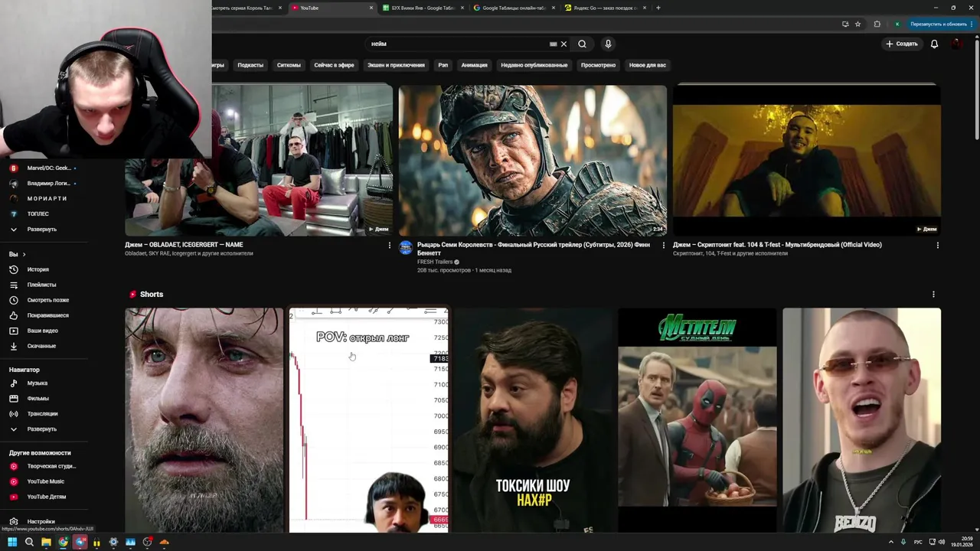This screenshot has width=980, height=551.
Task: Clear the search box with the X icon
Action: (x=563, y=44)
